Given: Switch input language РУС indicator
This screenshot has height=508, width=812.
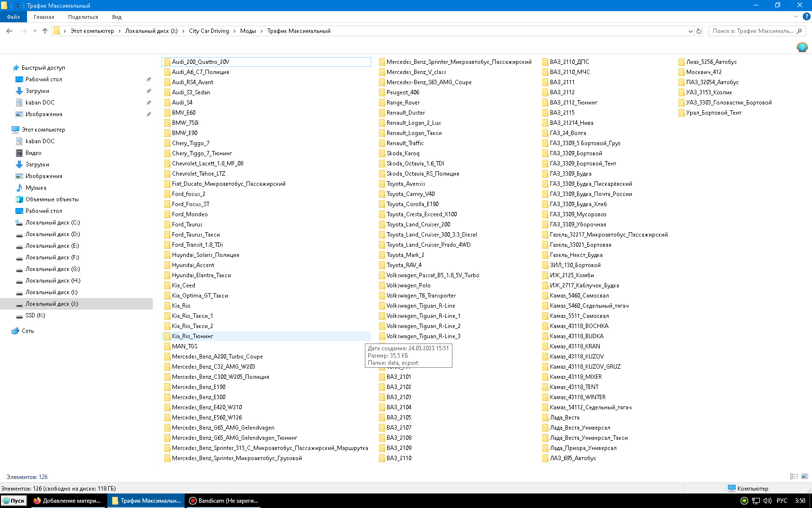Looking at the screenshot, I should [782, 501].
